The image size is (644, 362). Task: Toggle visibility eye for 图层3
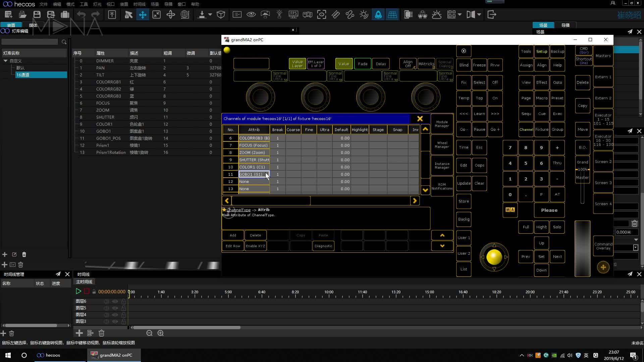point(115,321)
